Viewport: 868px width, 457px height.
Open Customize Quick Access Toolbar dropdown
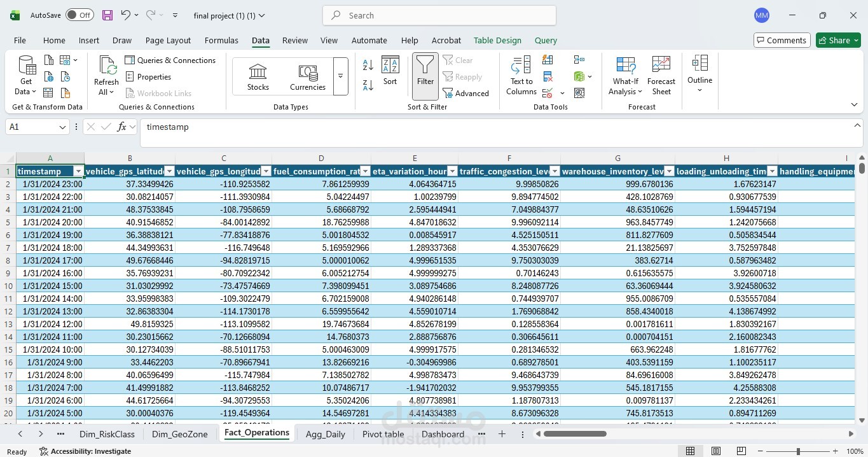[x=176, y=15]
